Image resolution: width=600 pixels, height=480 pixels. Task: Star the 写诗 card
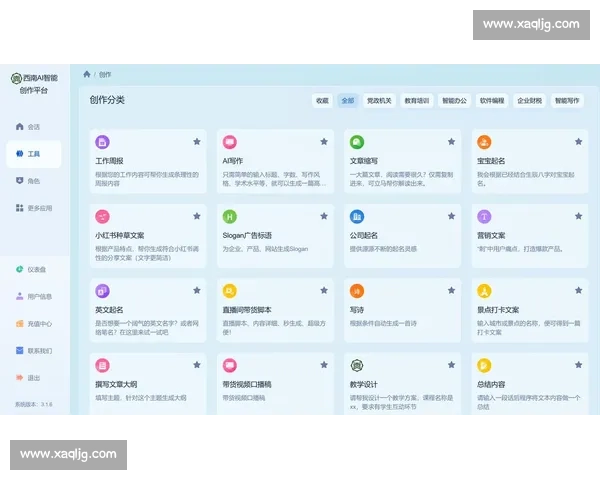(x=452, y=291)
